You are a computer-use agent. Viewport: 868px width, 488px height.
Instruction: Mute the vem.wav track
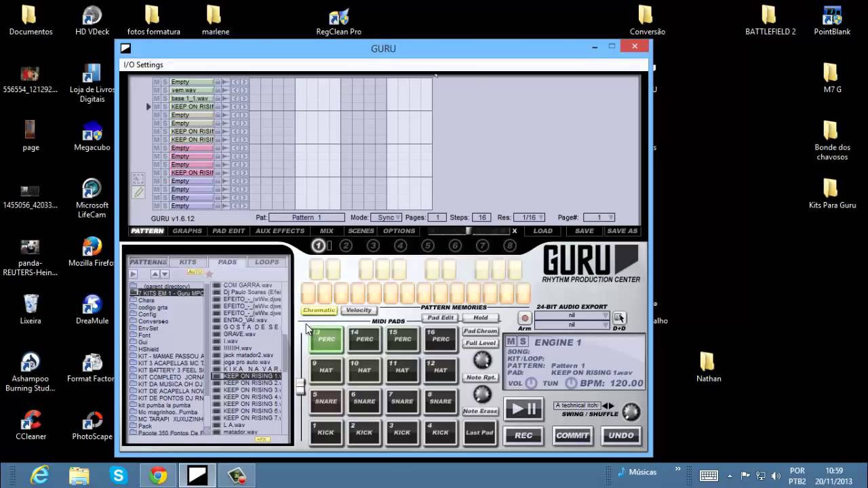(x=157, y=90)
